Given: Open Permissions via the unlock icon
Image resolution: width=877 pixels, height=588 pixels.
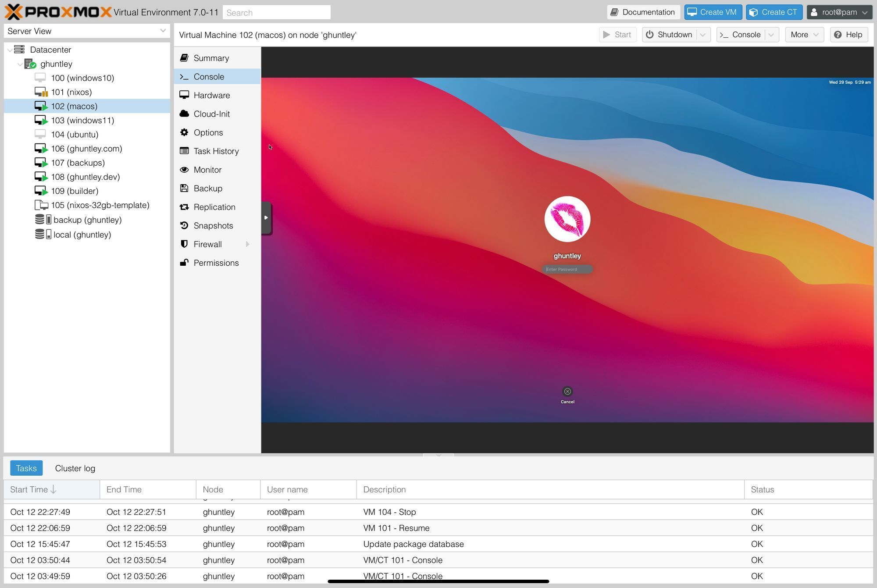Looking at the screenshot, I should click(x=184, y=263).
